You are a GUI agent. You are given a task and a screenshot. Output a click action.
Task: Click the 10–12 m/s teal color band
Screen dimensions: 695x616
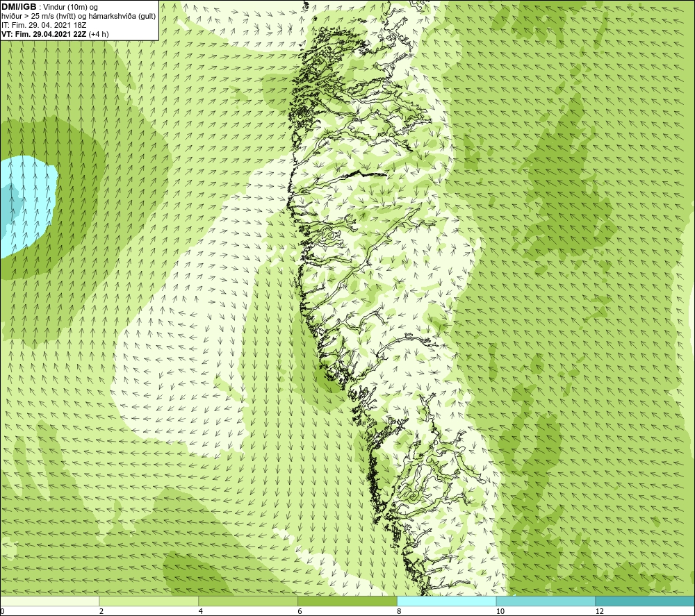(x=546, y=601)
